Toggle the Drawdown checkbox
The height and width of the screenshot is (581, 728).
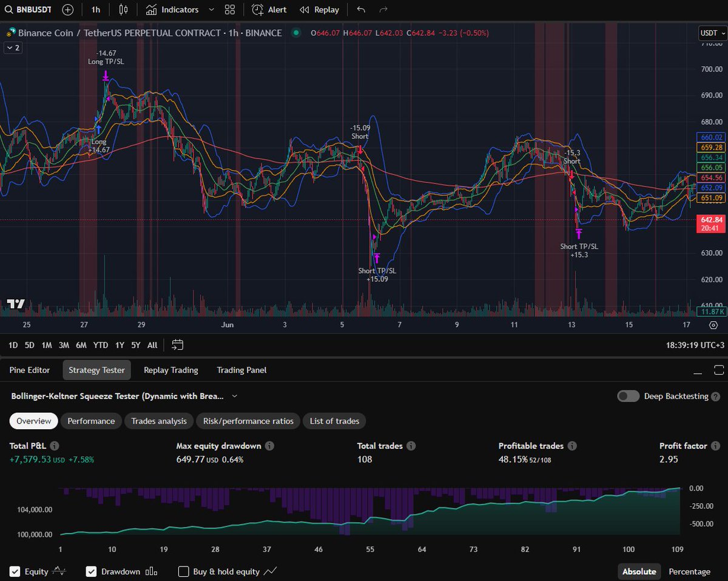click(91, 571)
